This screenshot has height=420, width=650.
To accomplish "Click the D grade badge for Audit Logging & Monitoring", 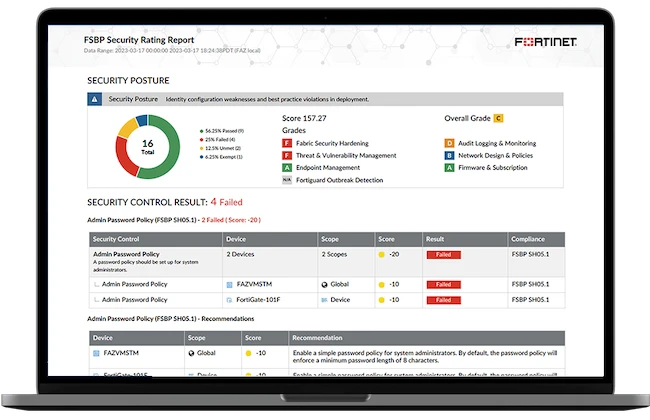I will tap(450, 143).
